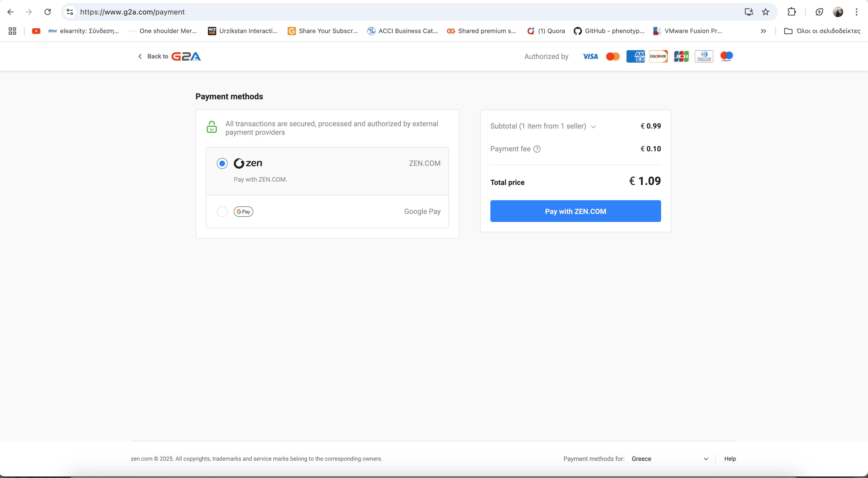
Task: Open Shared premium s... bookmark
Action: coord(482,31)
